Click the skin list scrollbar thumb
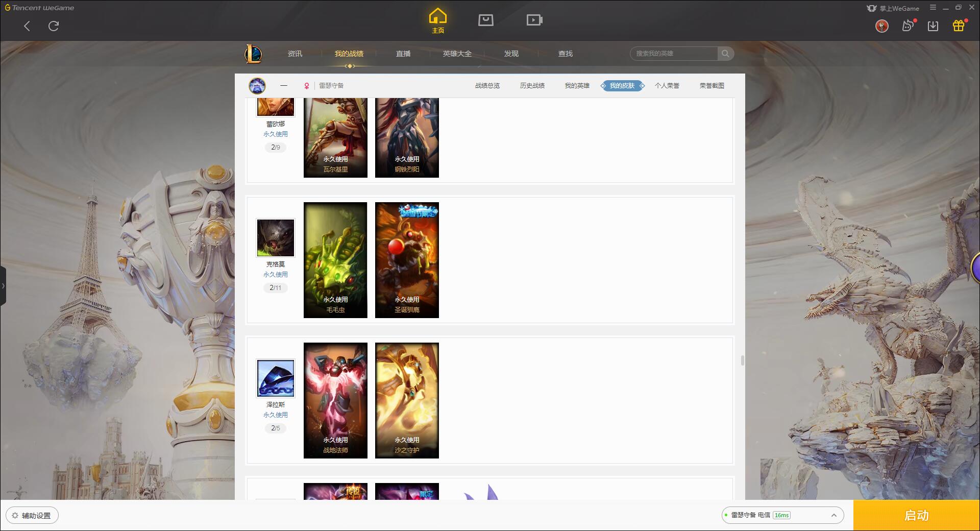The image size is (980, 531). (742, 360)
